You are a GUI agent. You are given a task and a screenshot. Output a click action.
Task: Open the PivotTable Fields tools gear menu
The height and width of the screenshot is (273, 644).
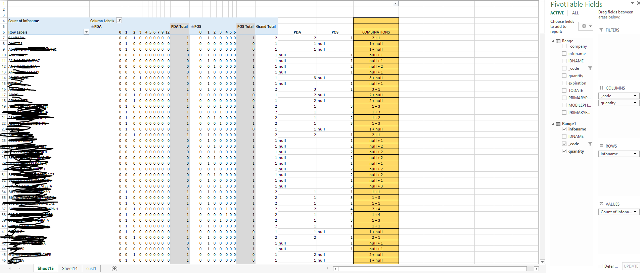586,26
